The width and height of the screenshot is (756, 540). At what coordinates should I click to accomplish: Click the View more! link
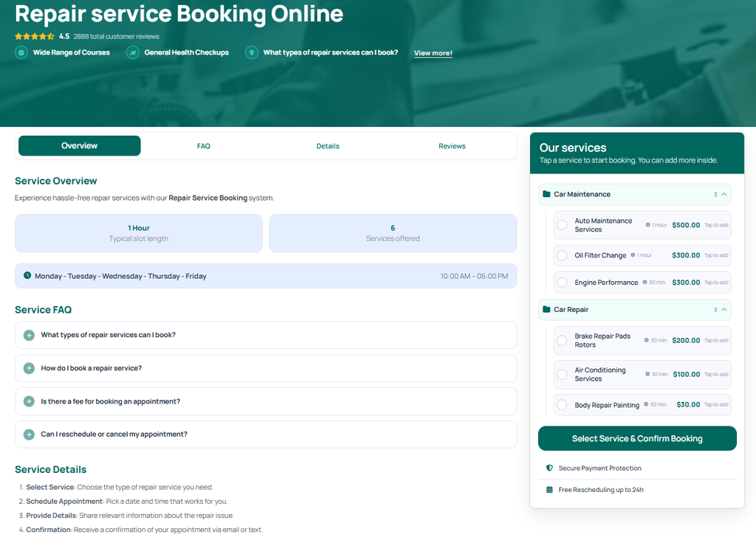click(433, 53)
